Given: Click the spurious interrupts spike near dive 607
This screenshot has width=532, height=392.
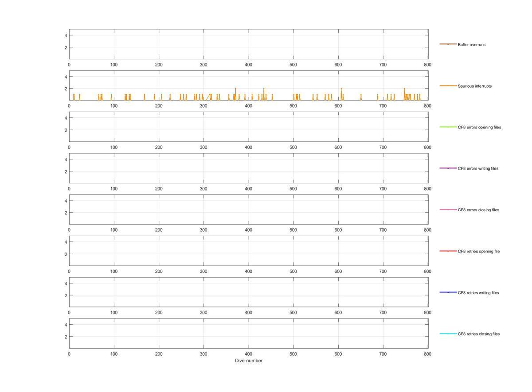Looking at the screenshot, I should coord(341,94).
